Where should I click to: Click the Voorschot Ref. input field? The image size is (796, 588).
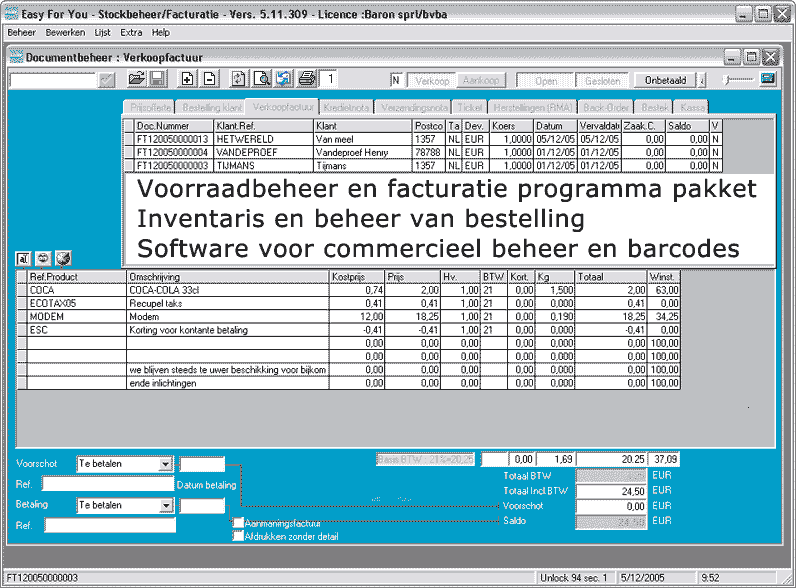click(108, 484)
